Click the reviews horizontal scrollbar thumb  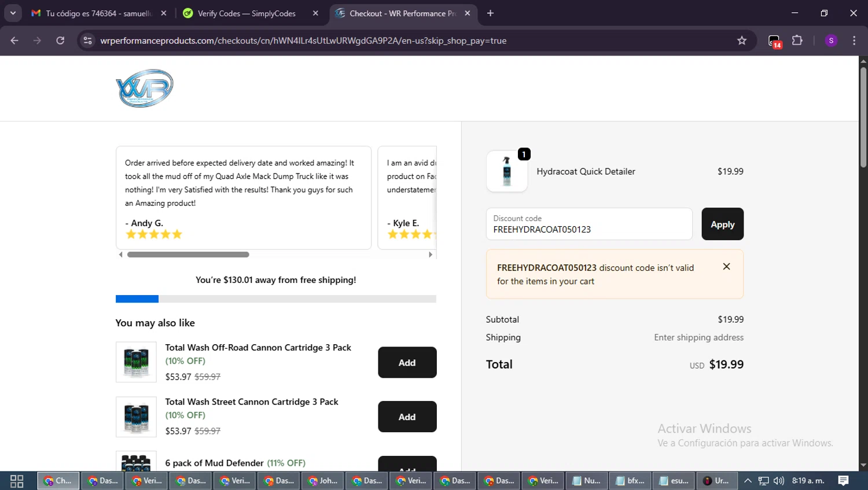pos(188,255)
